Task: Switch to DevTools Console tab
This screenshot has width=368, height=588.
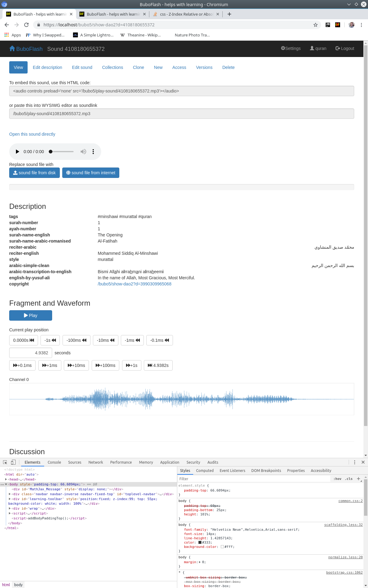Action: [x=54, y=462]
